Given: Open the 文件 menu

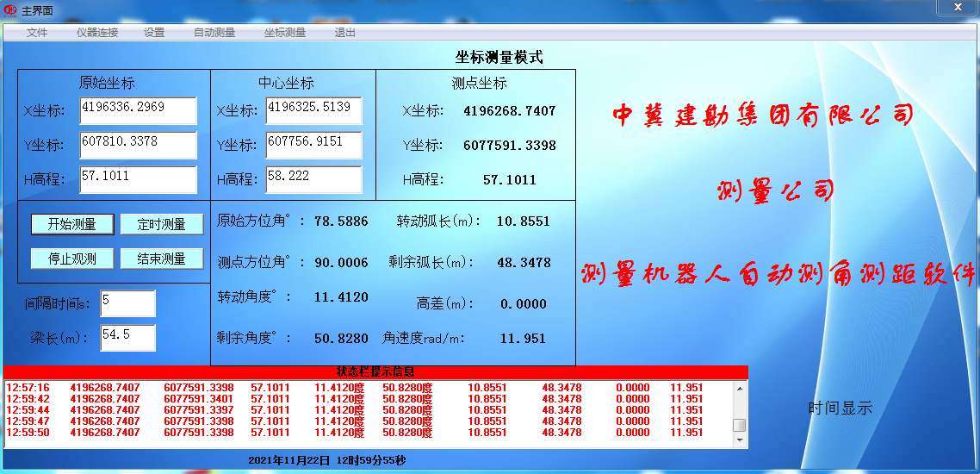Looking at the screenshot, I should [x=37, y=33].
